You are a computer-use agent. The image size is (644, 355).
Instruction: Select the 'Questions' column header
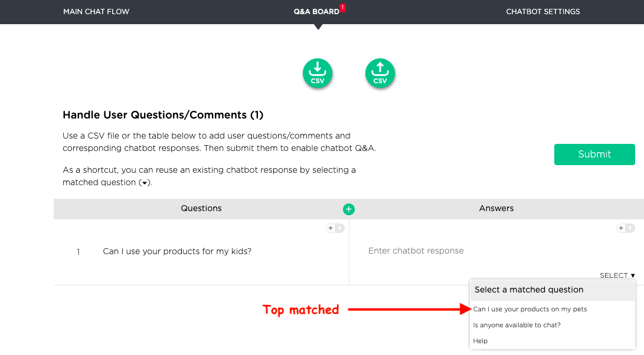pos(201,209)
